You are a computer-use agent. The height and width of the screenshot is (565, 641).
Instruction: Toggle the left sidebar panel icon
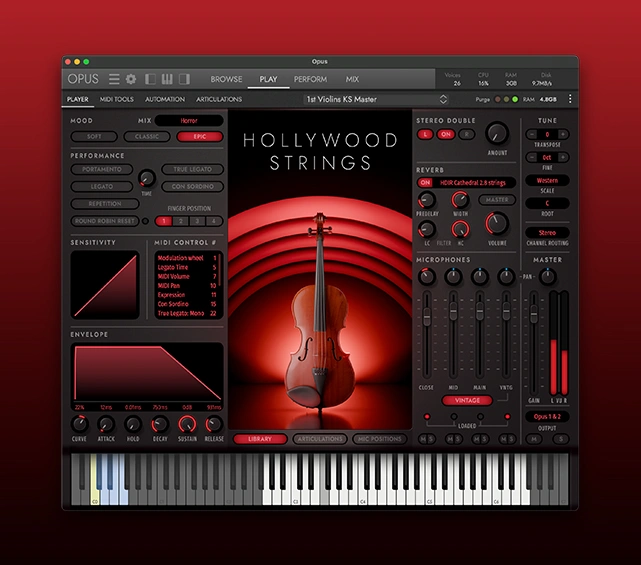[150, 79]
